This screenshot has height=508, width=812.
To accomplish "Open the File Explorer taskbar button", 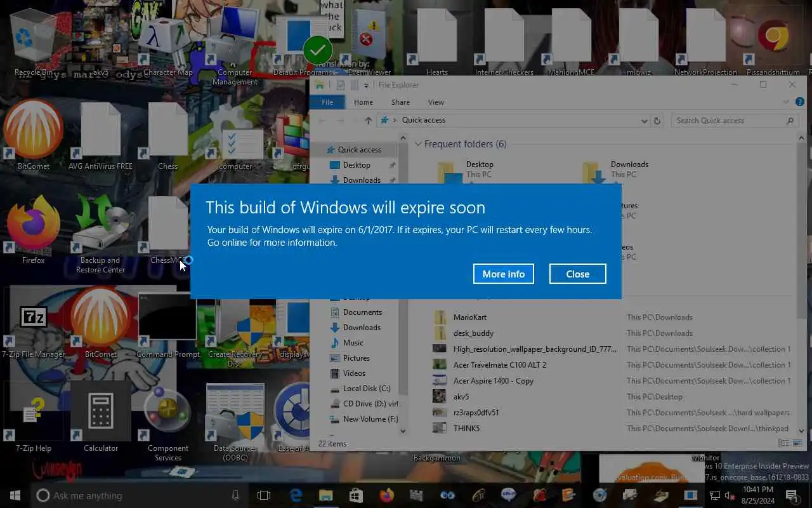I will [x=325, y=495].
